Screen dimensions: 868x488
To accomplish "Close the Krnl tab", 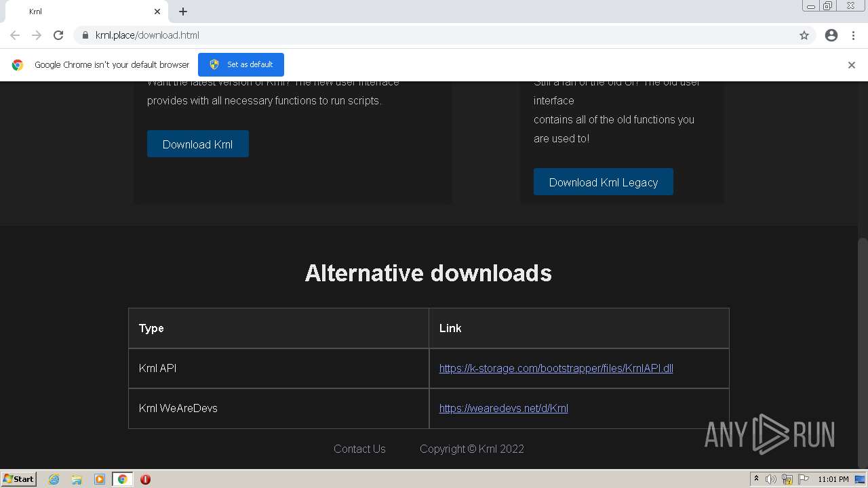I will (x=157, y=12).
